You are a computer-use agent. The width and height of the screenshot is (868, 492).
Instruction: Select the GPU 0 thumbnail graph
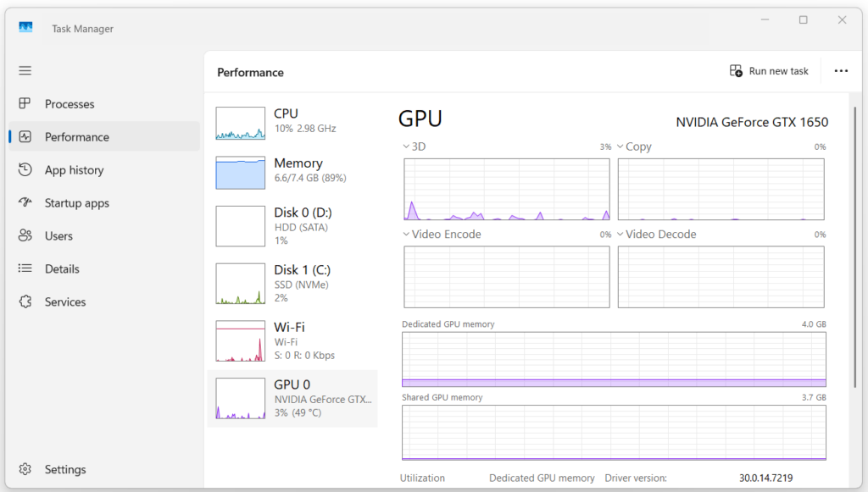pos(240,399)
